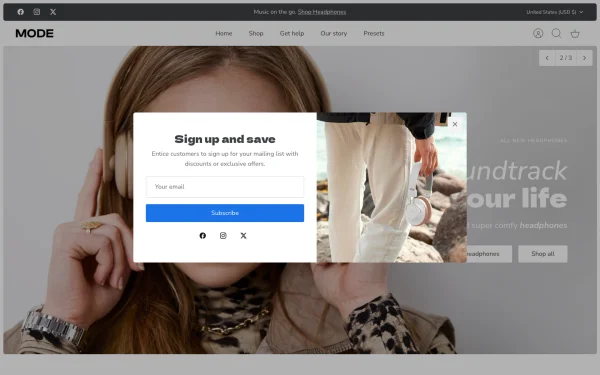Open the shopping cart basket icon
Screen dimensions: 600x375
click(575, 34)
